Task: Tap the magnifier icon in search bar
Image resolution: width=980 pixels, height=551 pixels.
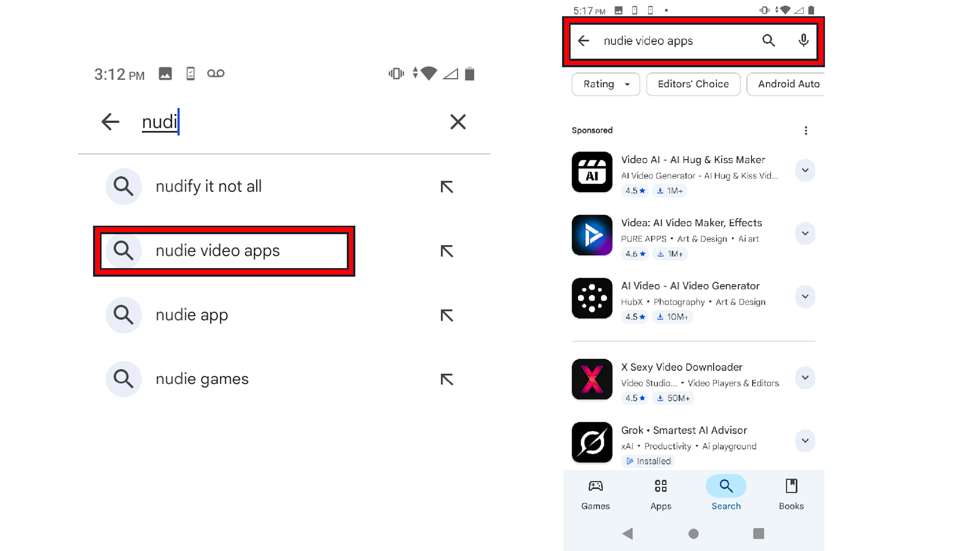Action: point(768,40)
